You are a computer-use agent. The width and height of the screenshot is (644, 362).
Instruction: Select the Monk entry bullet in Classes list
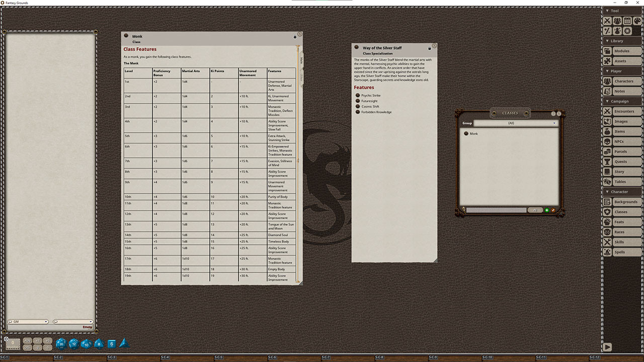point(466,133)
